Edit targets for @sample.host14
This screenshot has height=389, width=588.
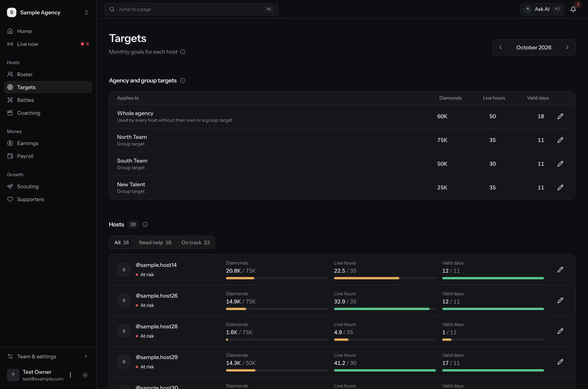tap(560, 269)
